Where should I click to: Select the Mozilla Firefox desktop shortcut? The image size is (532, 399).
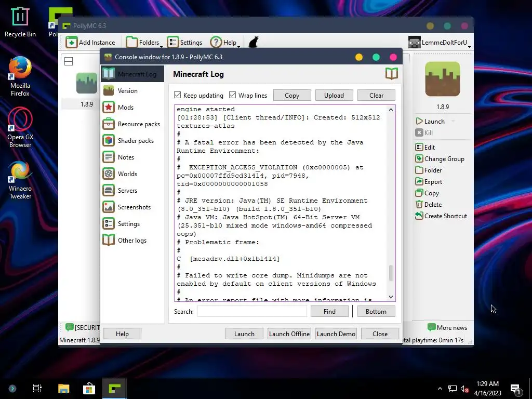pyautogui.click(x=20, y=77)
